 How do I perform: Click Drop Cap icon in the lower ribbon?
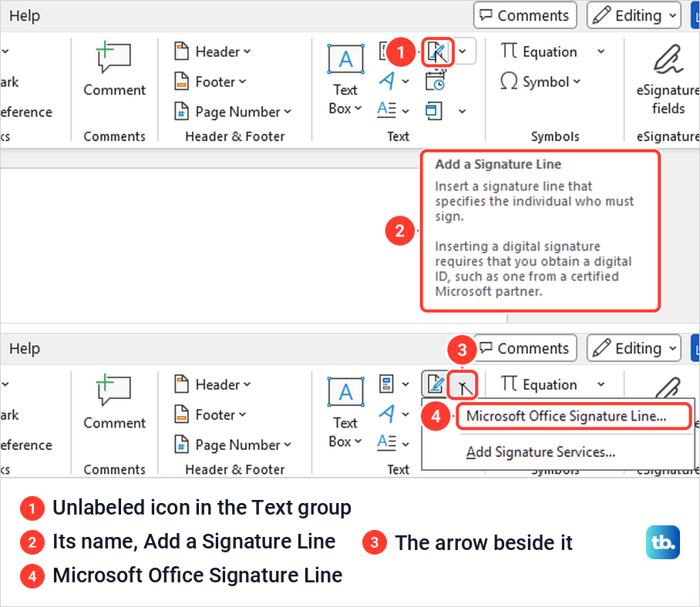pyautogui.click(x=386, y=442)
